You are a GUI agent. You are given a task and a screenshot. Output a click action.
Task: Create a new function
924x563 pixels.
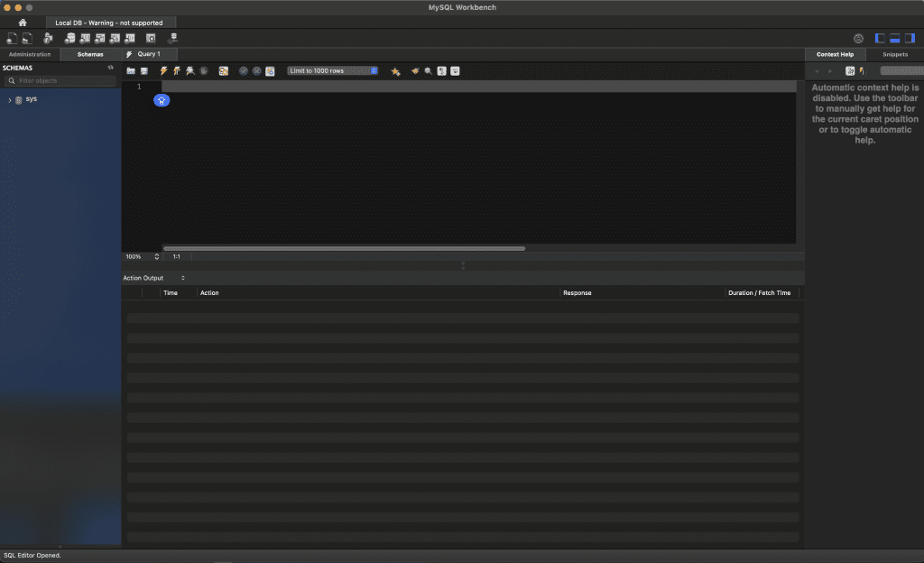point(130,38)
